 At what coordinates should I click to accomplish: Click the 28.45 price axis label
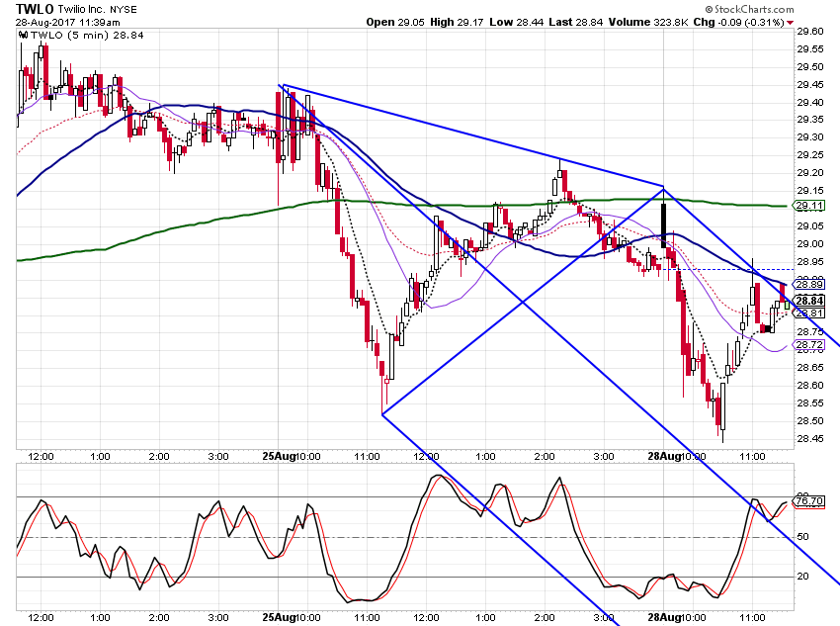pos(810,439)
